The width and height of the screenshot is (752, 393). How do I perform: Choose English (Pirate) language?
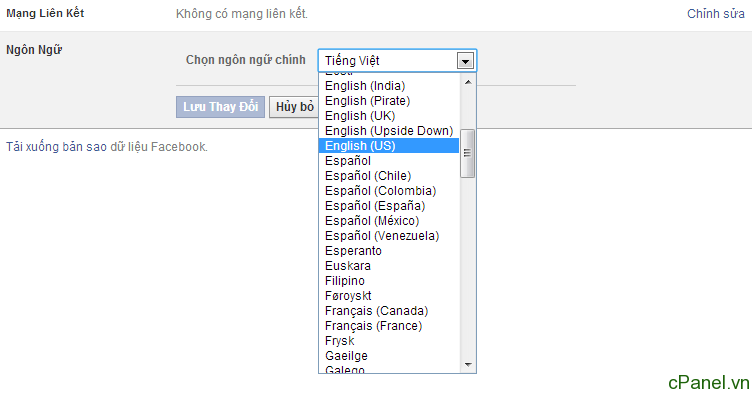coord(389,101)
